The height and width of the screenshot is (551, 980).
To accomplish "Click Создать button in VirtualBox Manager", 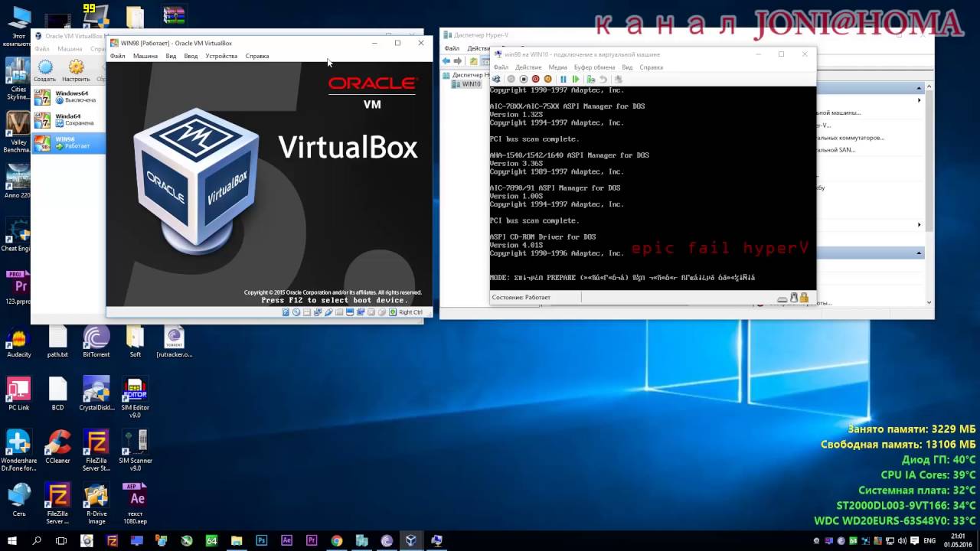I will (45, 71).
